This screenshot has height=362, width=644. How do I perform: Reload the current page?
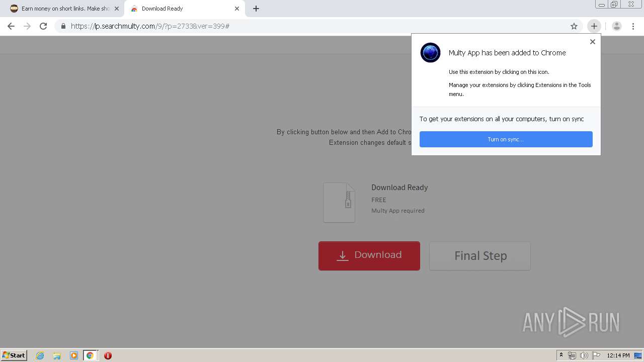point(43,26)
